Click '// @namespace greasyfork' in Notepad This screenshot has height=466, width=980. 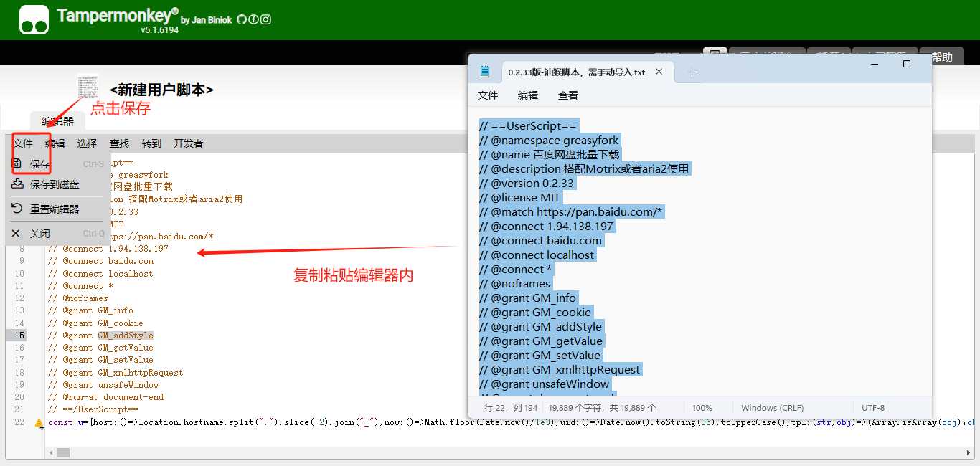tap(549, 141)
